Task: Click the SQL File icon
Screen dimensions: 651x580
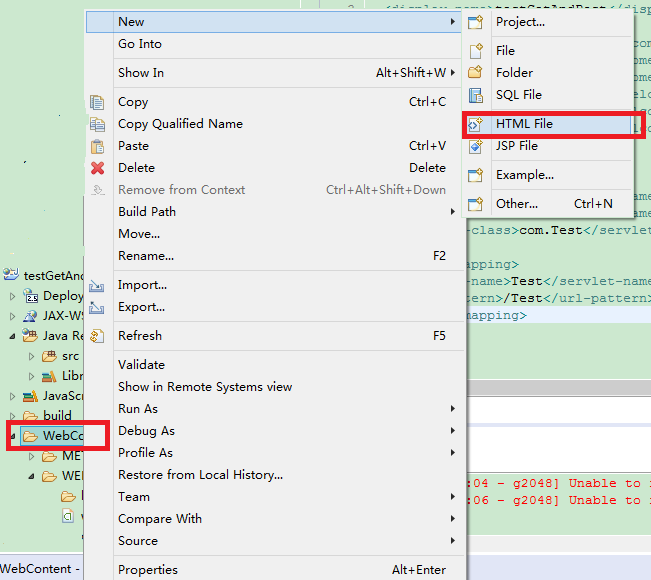Action: pyautogui.click(x=476, y=95)
